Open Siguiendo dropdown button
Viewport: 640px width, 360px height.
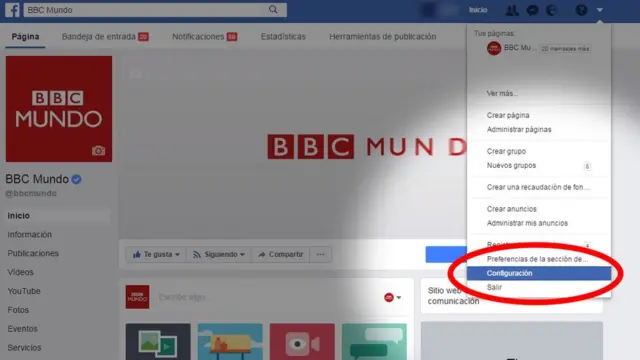pos(219,254)
